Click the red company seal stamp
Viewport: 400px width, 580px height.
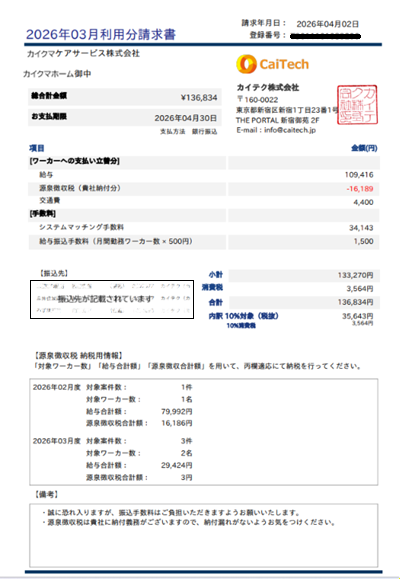click(x=357, y=105)
